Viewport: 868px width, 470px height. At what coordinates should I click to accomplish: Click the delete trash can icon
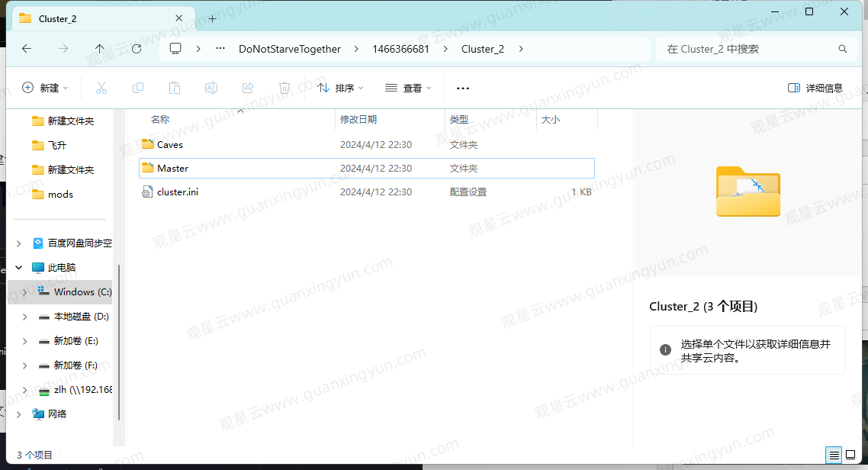click(x=285, y=88)
